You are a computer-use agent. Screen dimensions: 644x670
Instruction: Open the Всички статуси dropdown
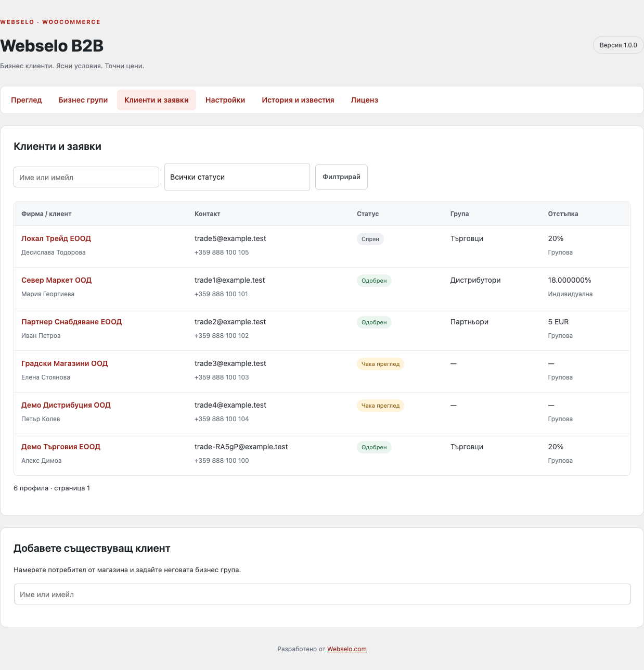point(237,177)
